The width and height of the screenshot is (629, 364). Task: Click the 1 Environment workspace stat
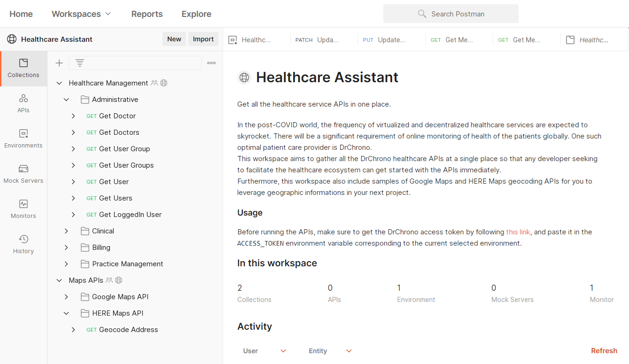click(x=416, y=294)
